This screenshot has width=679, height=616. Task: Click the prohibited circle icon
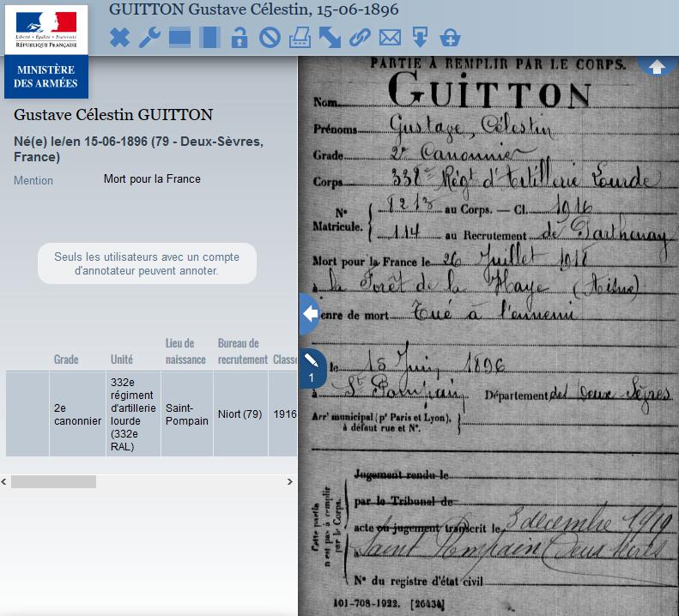coord(270,37)
